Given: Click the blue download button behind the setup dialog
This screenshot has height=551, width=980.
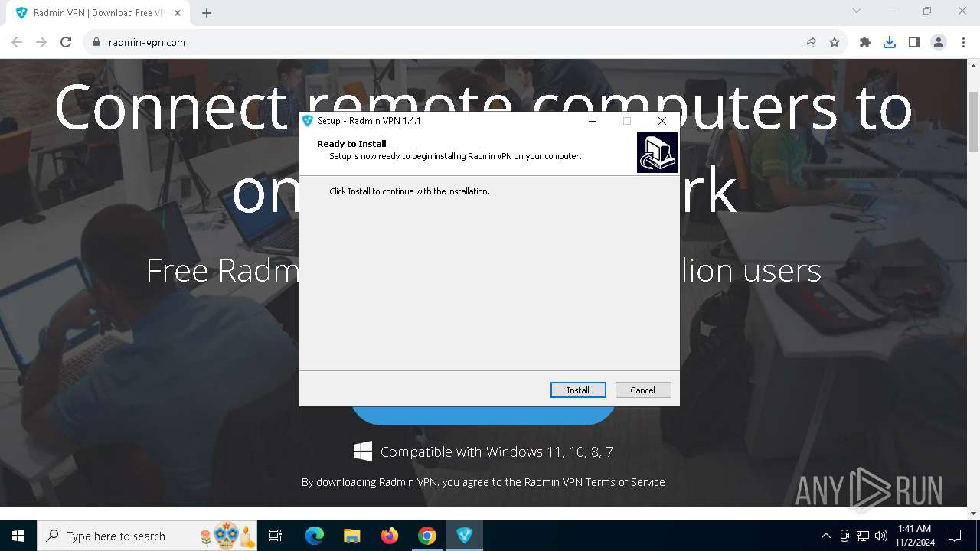Looking at the screenshot, I should [483, 415].
